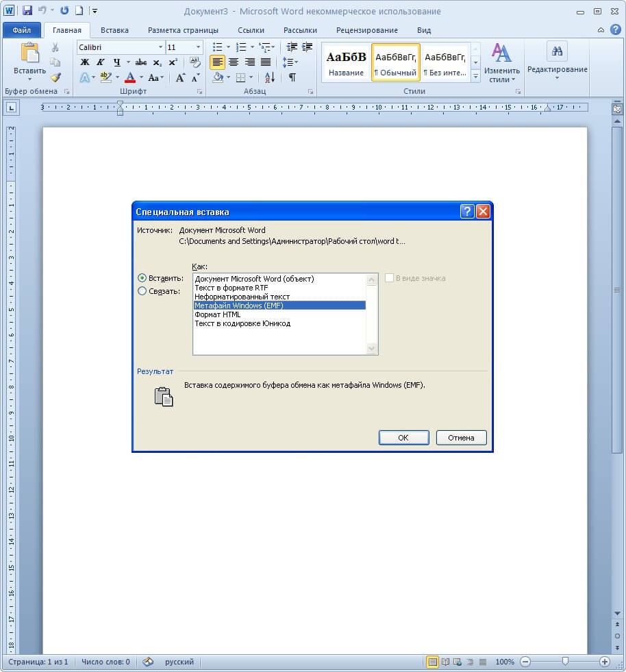This screenshot has height=672, width=626.
Task: Align text to the right
Action: coord(249,62)
